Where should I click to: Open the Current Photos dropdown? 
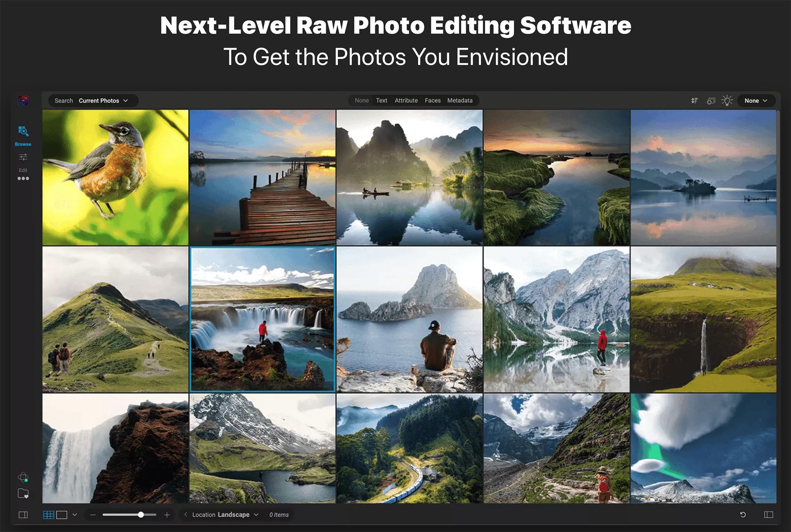(103, 100)
